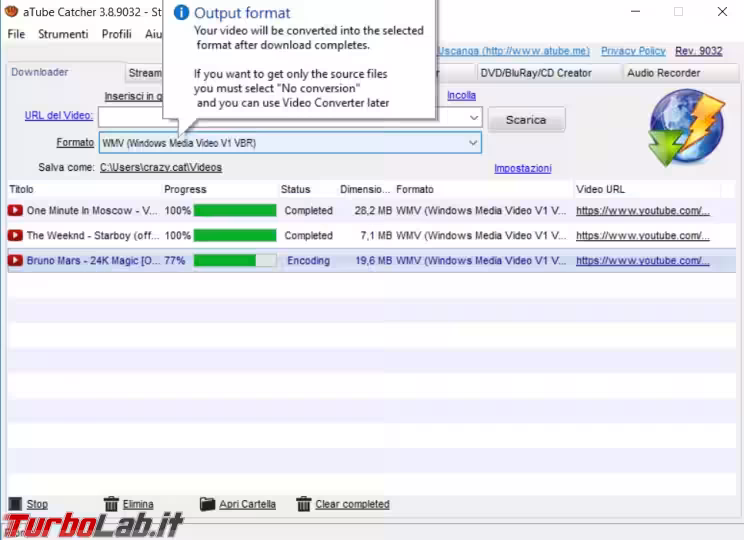Click the Apri Cartella folder icon
Screen dimensions: 744x540
207,503
